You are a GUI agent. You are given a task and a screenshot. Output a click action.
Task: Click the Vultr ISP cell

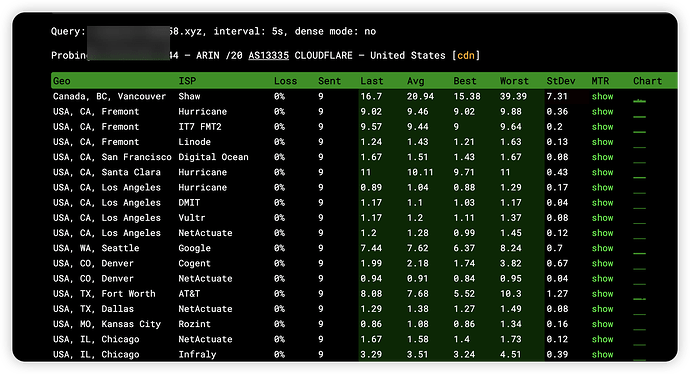(192, 218)
